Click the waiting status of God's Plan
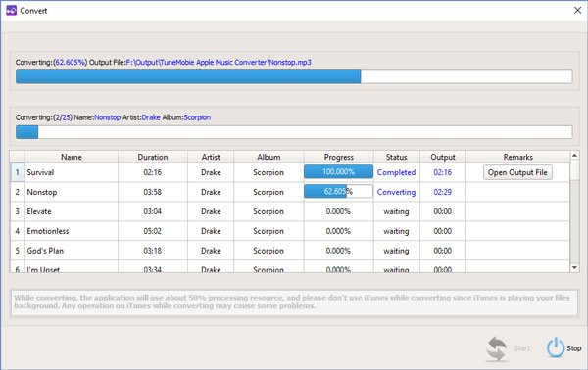Screen dimensions: 588x370 [396, 251]
